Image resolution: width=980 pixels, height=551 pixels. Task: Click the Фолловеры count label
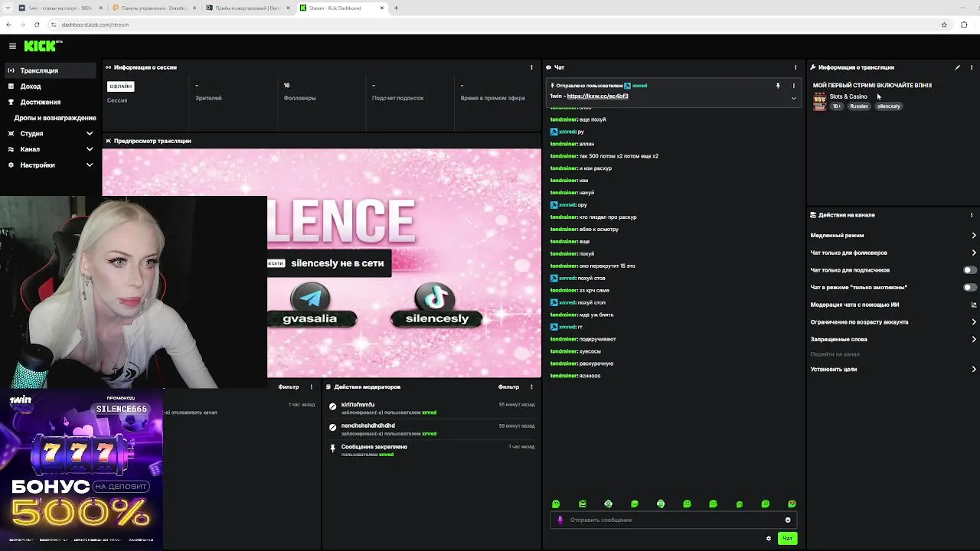tap(299, 98)
